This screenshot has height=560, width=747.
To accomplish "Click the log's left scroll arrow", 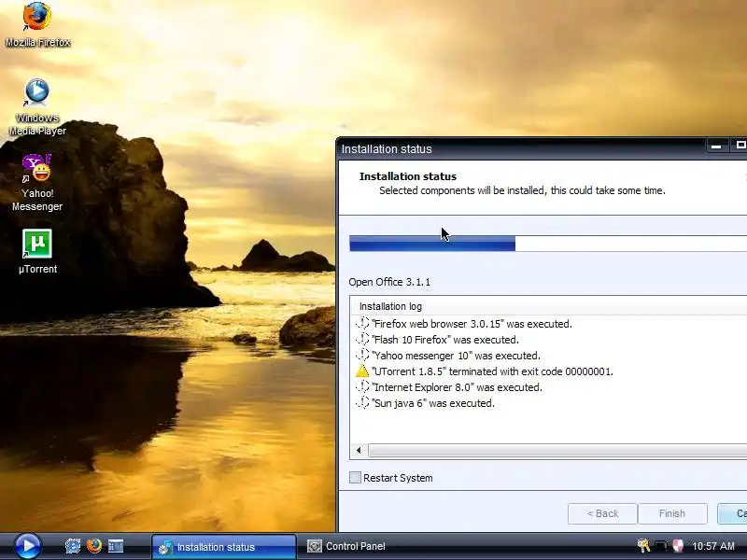I will pyautogui.click(x=359, y=450).
